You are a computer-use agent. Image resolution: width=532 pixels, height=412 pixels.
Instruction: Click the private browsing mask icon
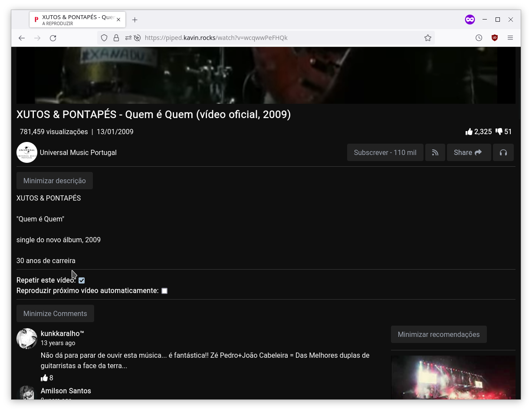[470, 20]
